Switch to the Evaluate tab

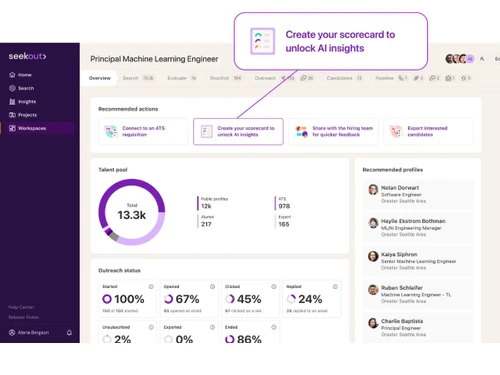[x=182, y=78]
